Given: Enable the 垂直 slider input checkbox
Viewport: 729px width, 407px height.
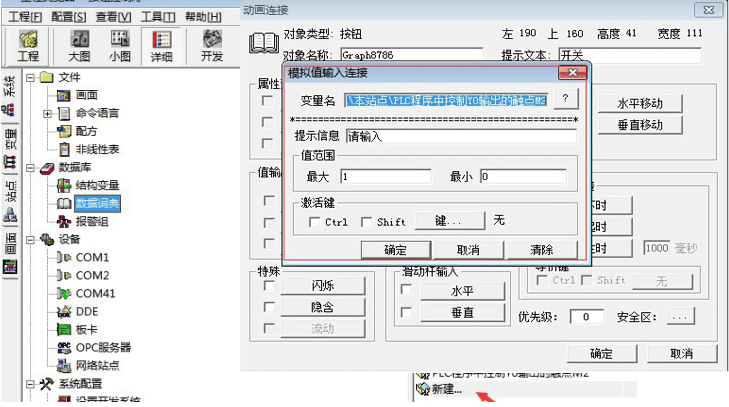Looking at the screenshot, I should (x=406, y=312).
